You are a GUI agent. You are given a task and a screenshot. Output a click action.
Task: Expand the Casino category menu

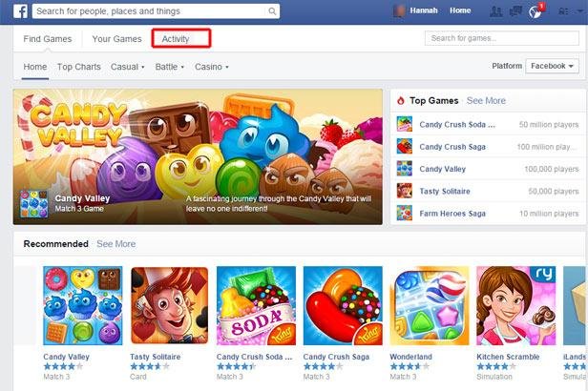pos(212,67)
